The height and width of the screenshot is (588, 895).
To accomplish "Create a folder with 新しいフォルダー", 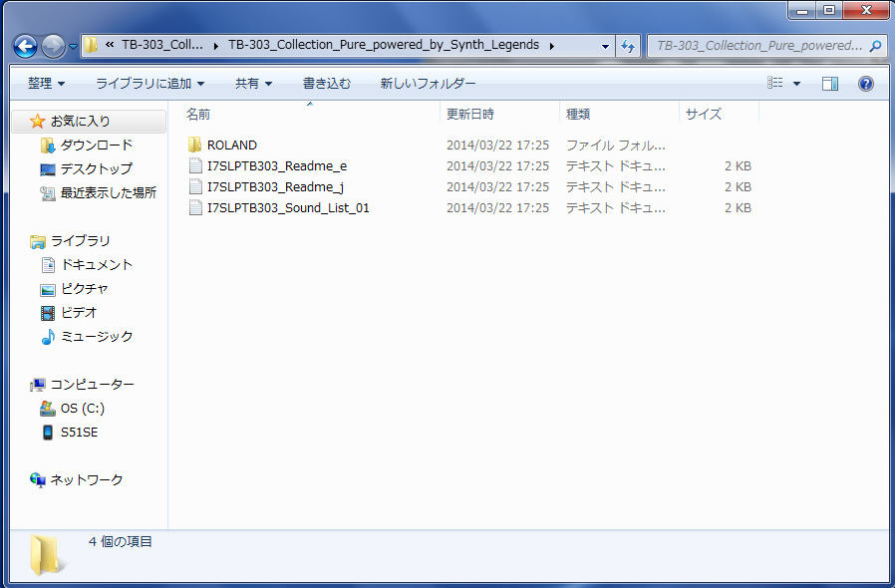I will (428, 84).
